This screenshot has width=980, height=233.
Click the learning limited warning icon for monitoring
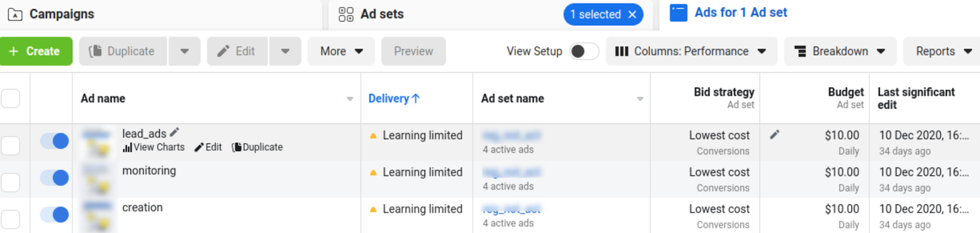point(373,173)
